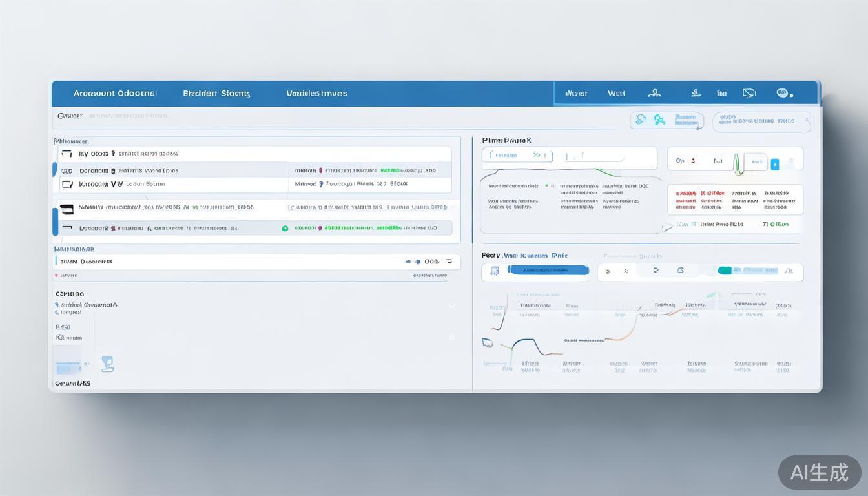
Task: Toggle the teal switch in lower right toolbar
Action: click(x=725, y=271)
